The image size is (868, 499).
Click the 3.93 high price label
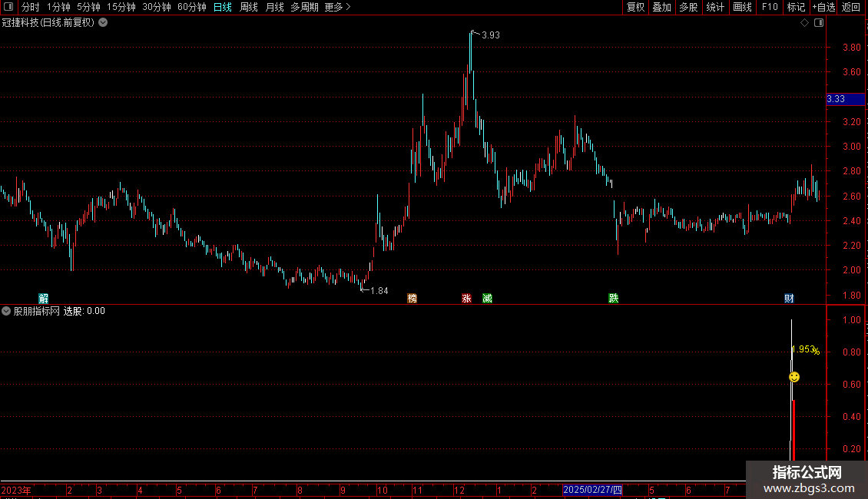coord(491,35)
